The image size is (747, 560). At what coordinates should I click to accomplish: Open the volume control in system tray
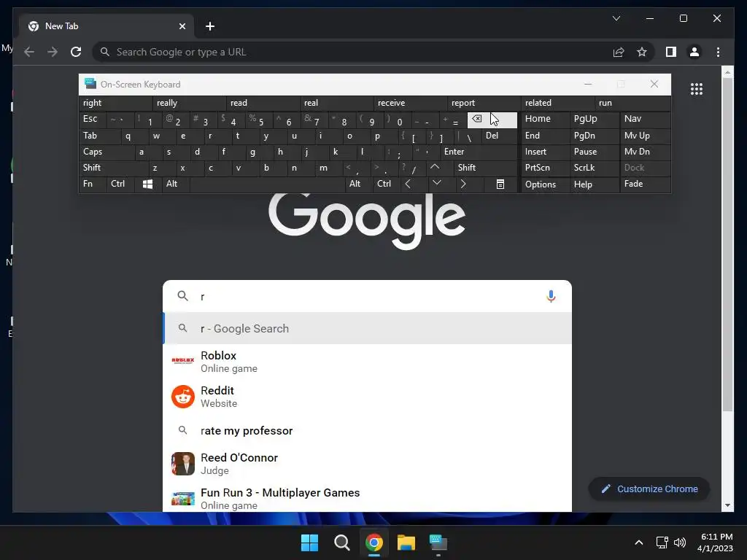pos(680,542)
